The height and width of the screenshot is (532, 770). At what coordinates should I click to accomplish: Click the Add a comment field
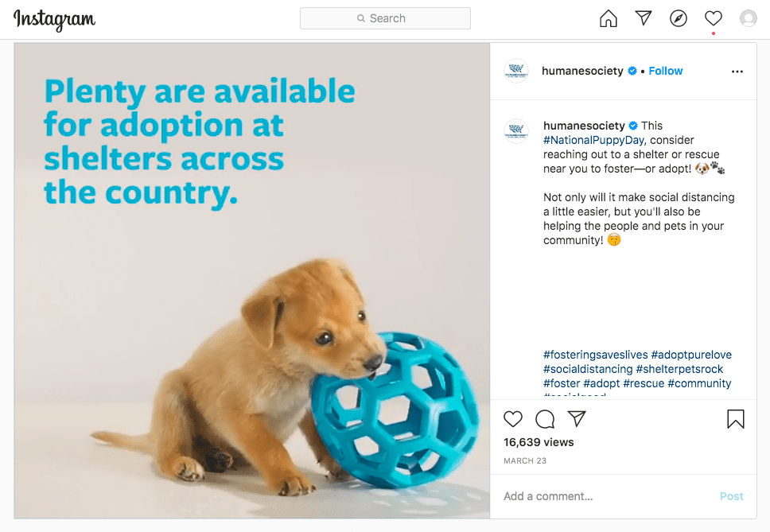click(x=548, y=495)
